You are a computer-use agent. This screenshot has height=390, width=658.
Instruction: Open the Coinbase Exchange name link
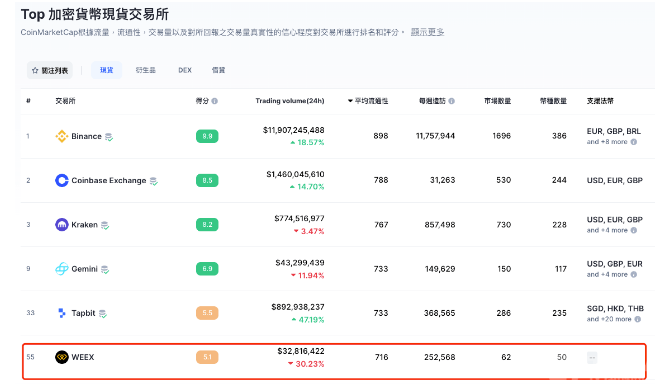pyautogui.click(x=109, y=181)
